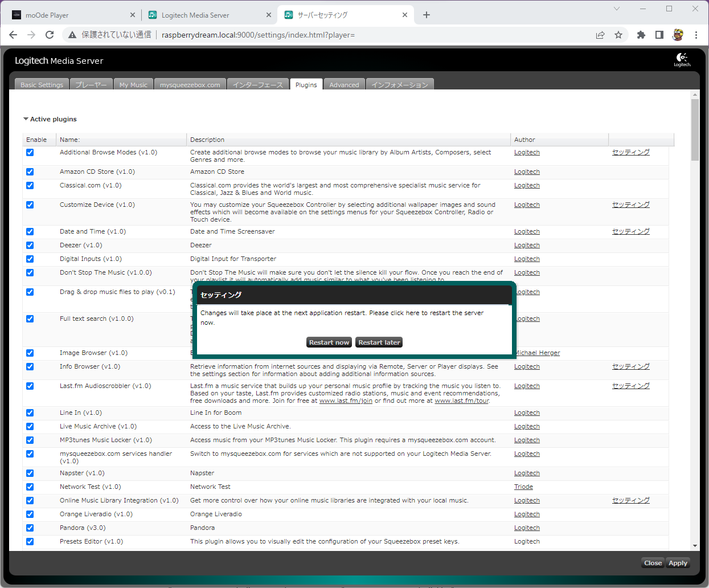Open セッティング for Customize Device
709x588 pixels.
[x=631, y=205]
